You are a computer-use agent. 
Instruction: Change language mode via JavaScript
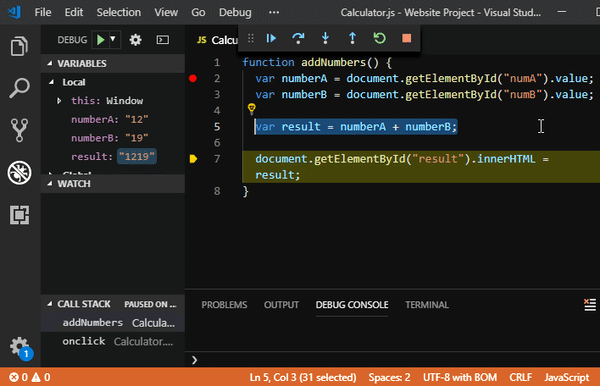tap(567, 377)
